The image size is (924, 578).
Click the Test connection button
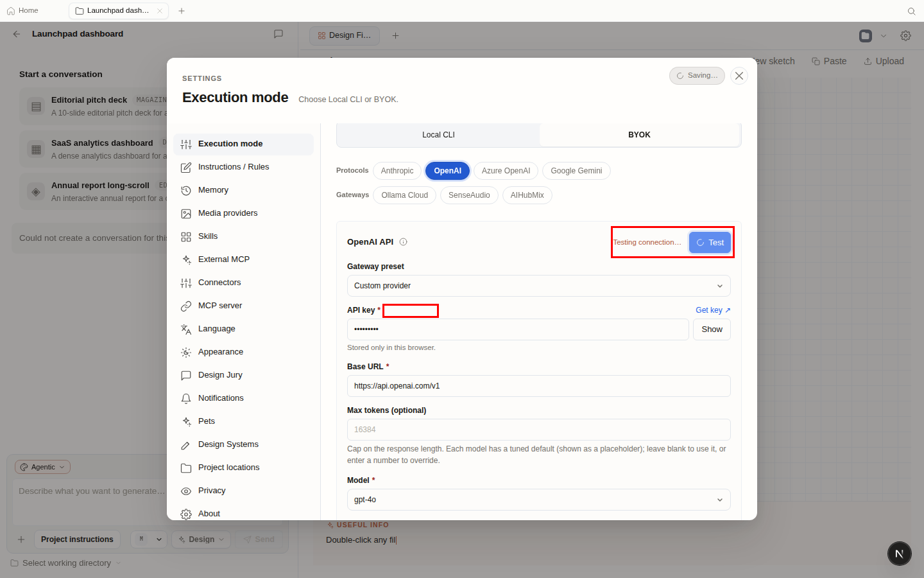click(x=710, y=243)
